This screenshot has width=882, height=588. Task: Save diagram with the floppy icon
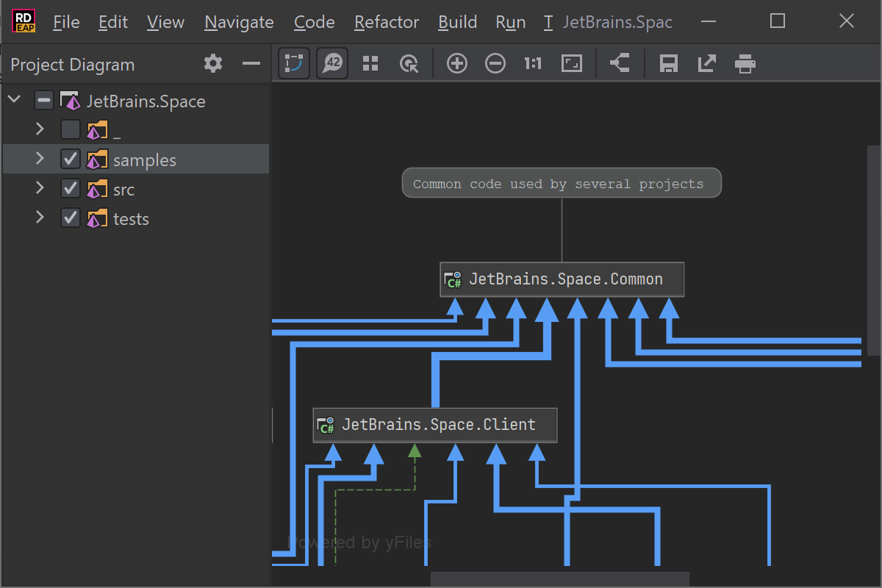pos(668,64)
